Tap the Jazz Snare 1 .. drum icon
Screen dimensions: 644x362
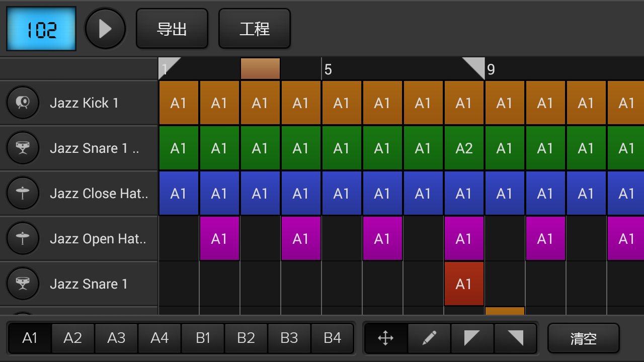click(x=23, y=148)
